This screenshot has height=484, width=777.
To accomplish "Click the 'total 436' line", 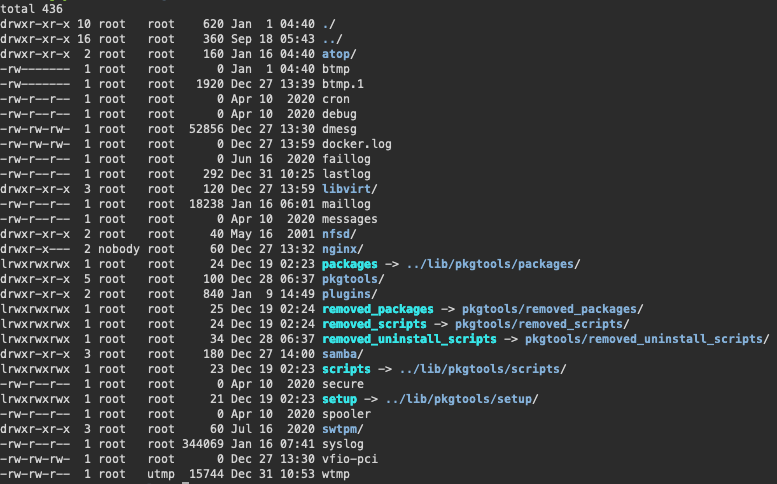I will point(31,9).
